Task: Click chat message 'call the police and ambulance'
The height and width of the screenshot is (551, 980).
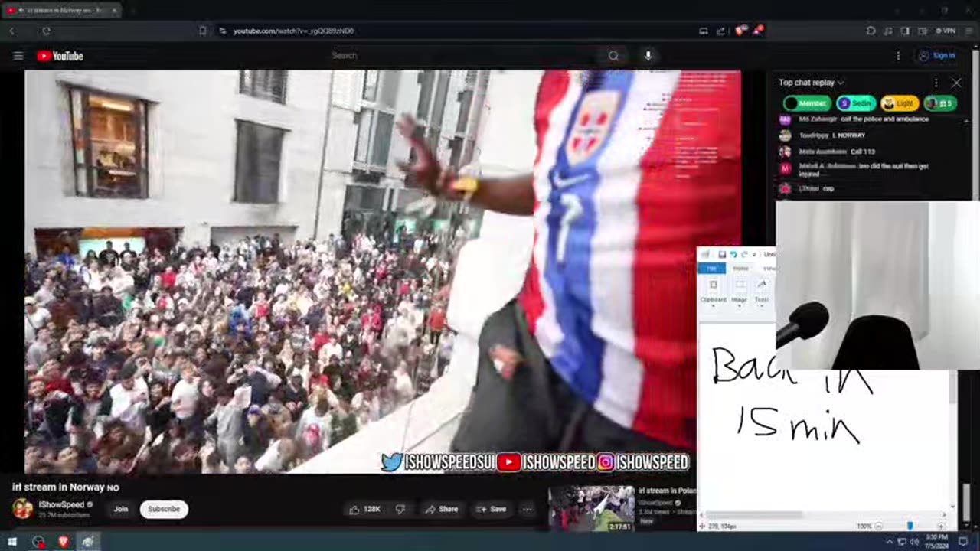Action: (884, 119)
